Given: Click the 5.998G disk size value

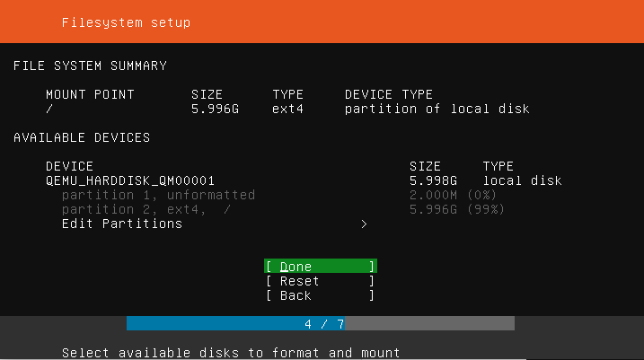Looking at the screenshot, I should [x=433, y=180].
